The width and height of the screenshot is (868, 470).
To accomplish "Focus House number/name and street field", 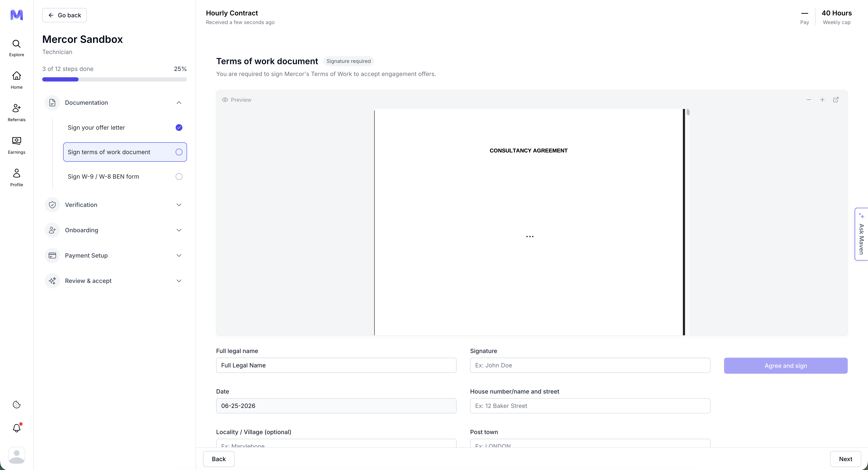I will click(590, 406).
